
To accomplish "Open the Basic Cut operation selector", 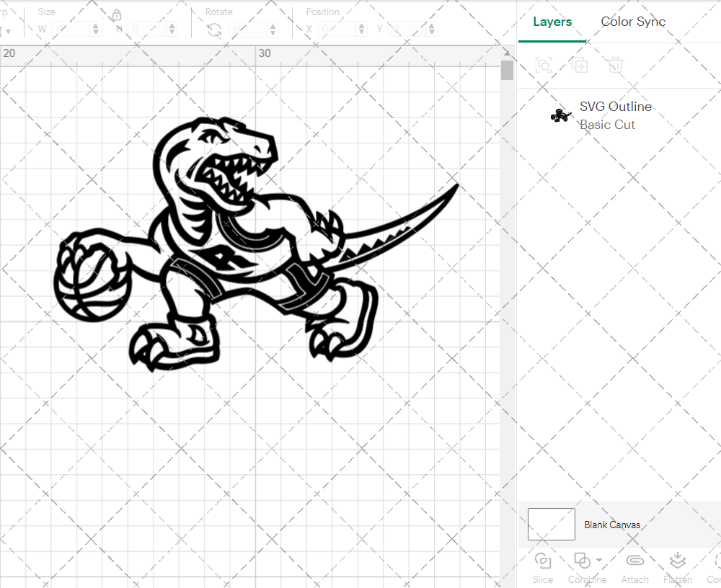I will 608,125.
